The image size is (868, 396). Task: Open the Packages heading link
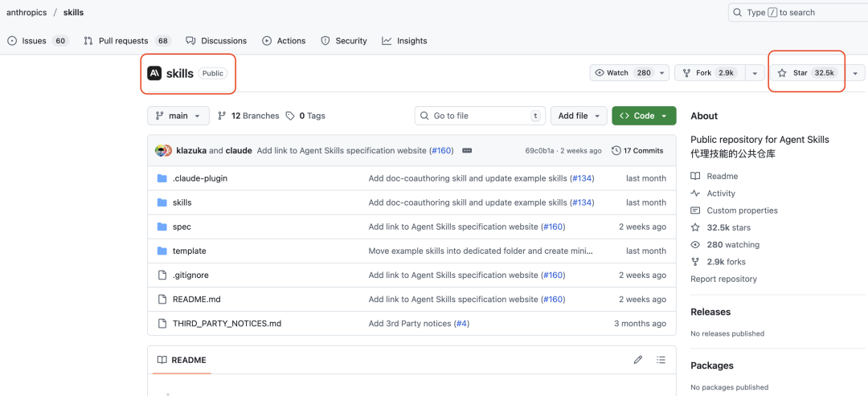712,365
